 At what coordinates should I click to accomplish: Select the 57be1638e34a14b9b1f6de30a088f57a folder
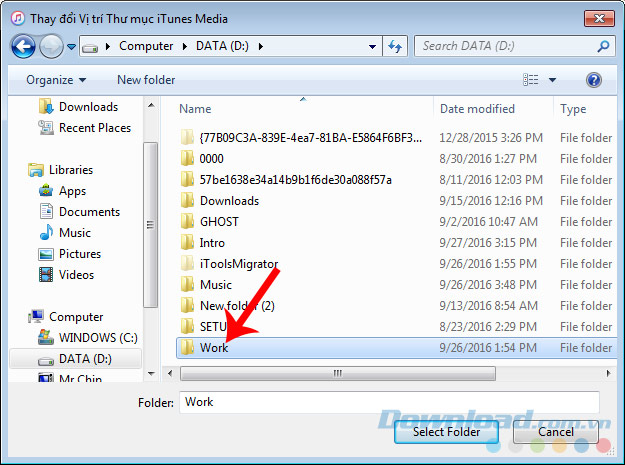286,180
